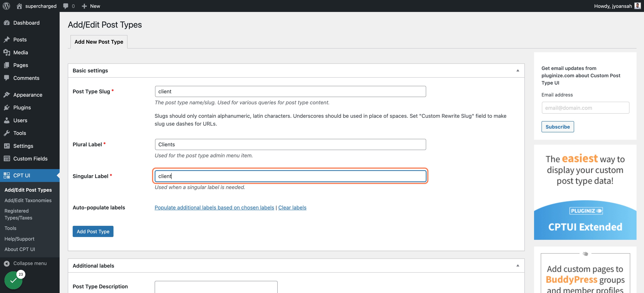Click the Comments sidebar bubble icon

7,78
